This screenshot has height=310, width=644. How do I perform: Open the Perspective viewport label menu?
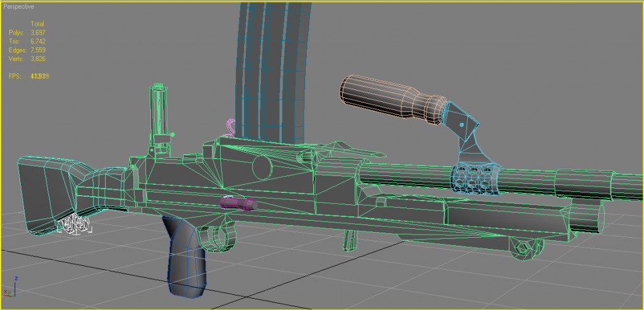click(19, 6)
